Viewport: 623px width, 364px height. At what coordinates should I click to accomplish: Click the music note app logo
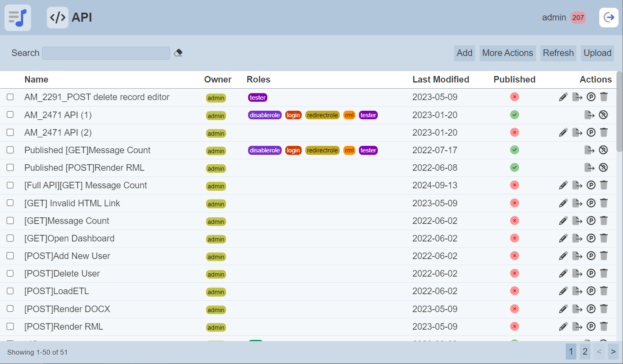[x=18, y=18]
